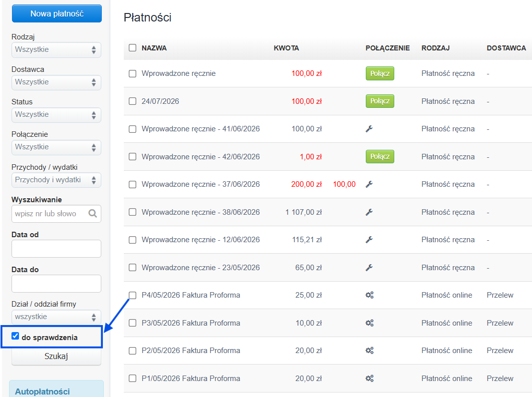Viewport: 532px width, 397px height.
Task: Select checkbox for Wprowadzone ręcznie - 37/06/2026
Action: [133, 184]
